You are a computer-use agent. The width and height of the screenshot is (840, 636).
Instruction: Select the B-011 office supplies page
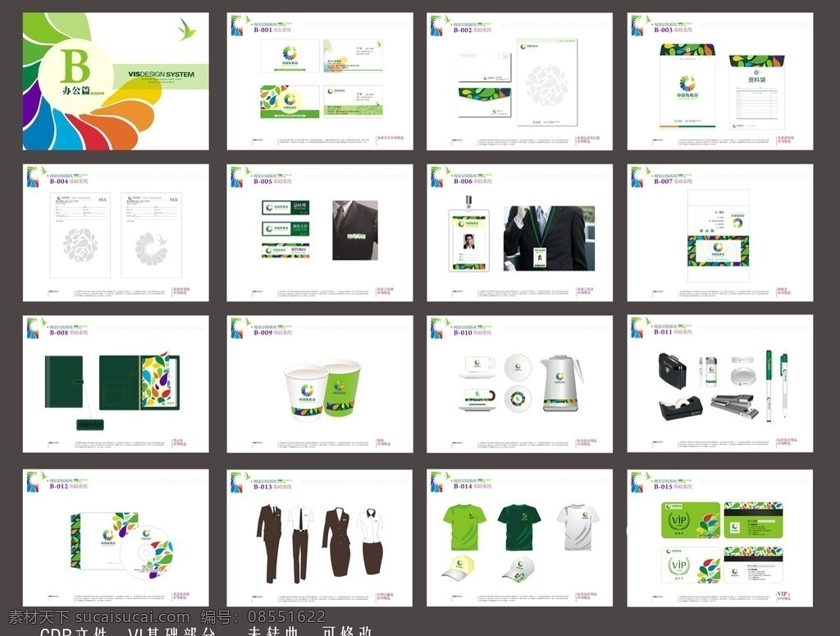720,383
